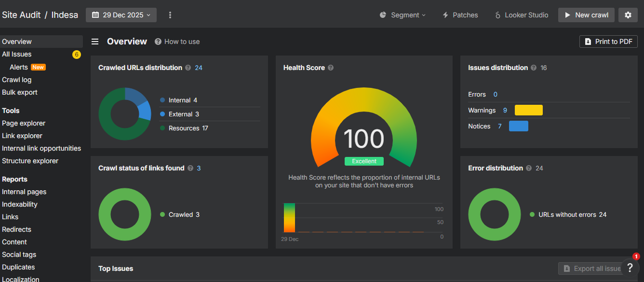Image resolution: width=644 pixels, height=282 pixels.
Task: Open the floating help question button
Action: [630, 268]
